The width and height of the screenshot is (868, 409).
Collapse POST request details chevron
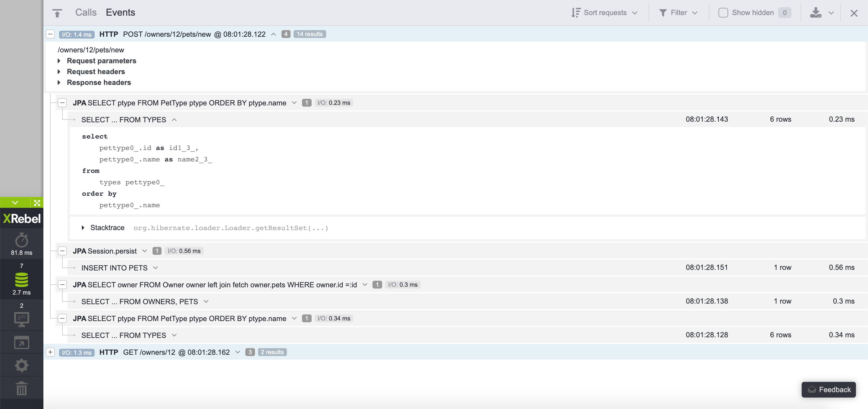(x=274, y=34)
